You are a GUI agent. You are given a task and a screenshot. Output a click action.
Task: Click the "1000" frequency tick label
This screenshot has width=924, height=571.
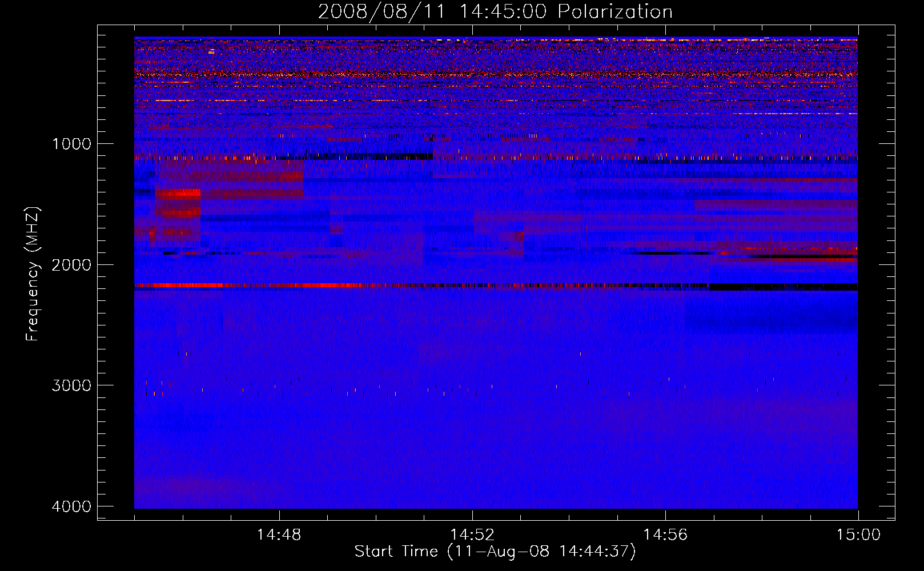tap(71, 144)
